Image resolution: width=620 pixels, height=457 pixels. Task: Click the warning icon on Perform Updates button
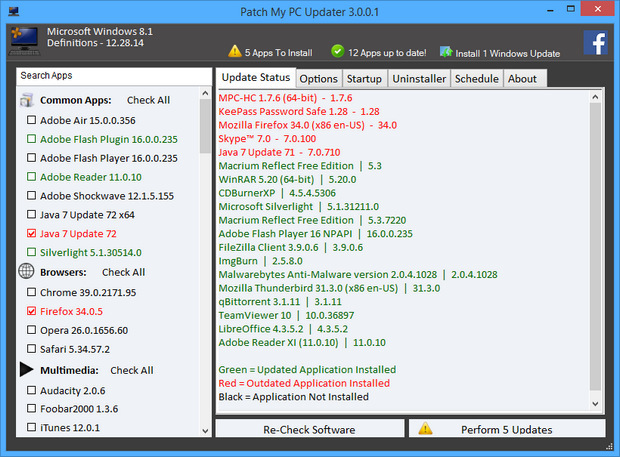pos(425,429)
